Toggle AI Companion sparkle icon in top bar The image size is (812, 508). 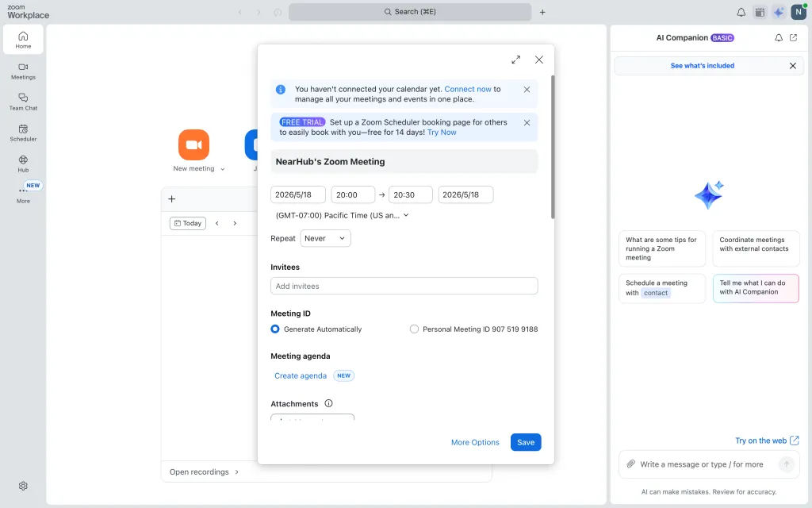point(779,12)
